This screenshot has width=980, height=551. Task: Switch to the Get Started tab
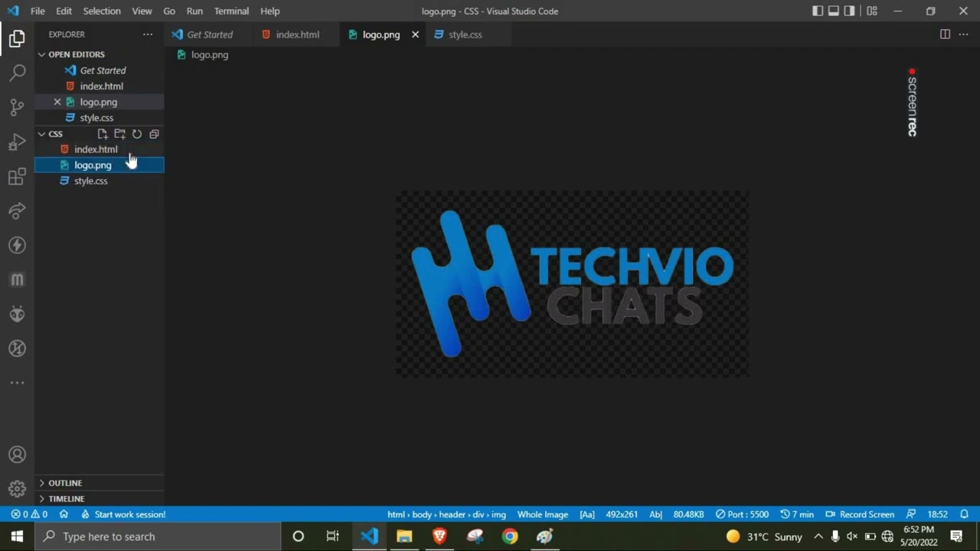pyautogui.click(x=208, y=34)
